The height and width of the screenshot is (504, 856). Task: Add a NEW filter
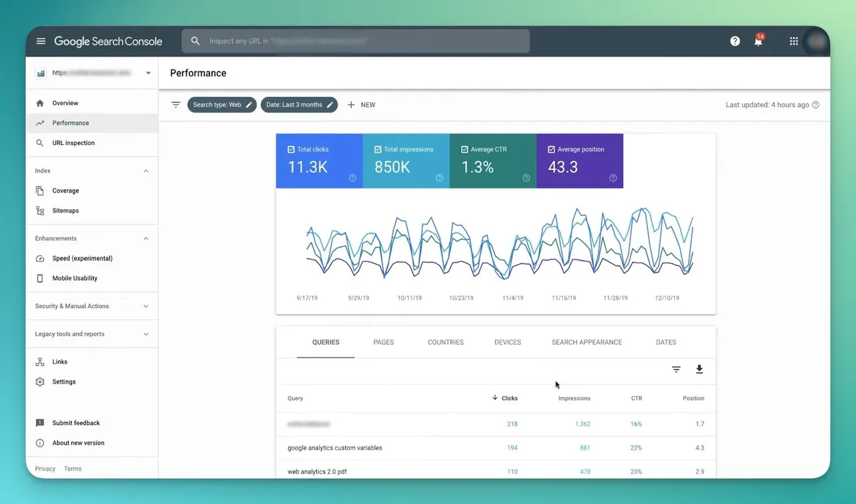(361, 105)
